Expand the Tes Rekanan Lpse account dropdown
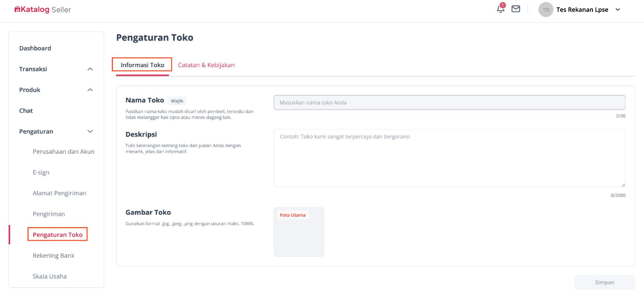The width and height of the screenshot is (644, 290). tap(618, 9)
